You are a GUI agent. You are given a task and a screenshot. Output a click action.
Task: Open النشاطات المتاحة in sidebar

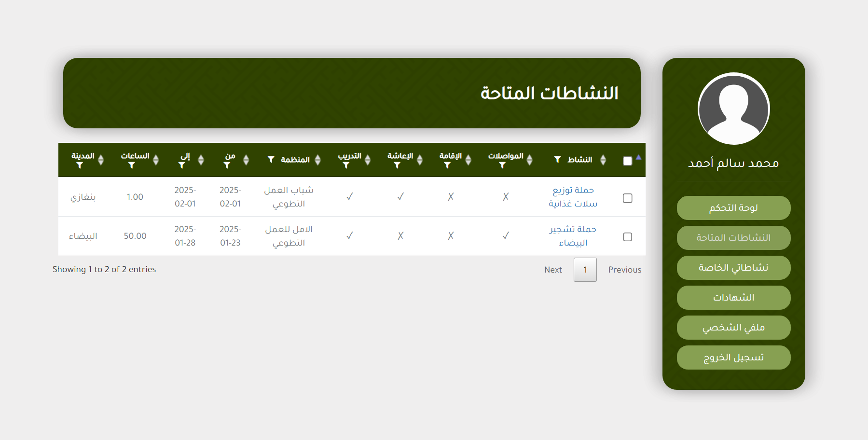[733, 238]
